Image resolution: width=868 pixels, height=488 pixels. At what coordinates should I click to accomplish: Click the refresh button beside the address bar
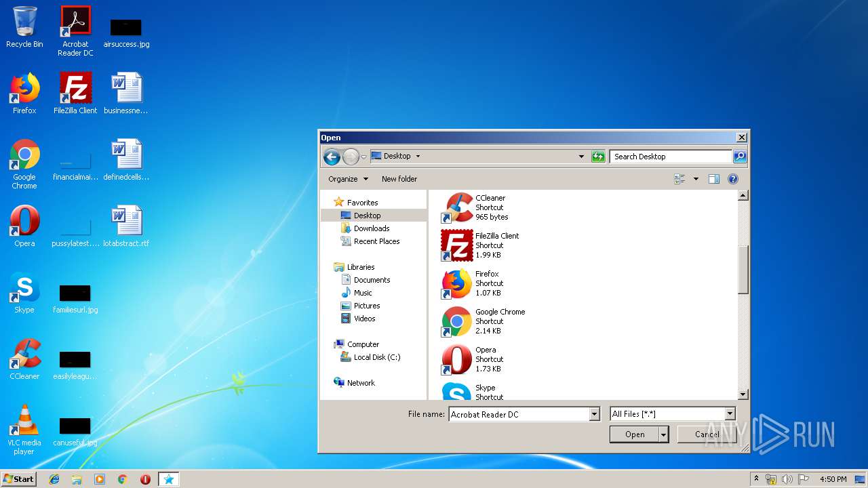(x=597, y=157)
